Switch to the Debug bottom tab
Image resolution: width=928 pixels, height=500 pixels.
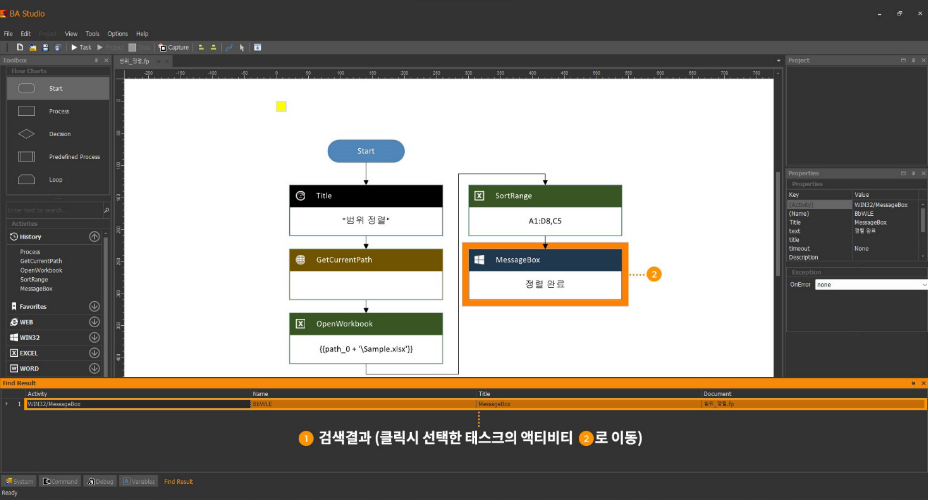pyautogui.click(x=101, y=482)
